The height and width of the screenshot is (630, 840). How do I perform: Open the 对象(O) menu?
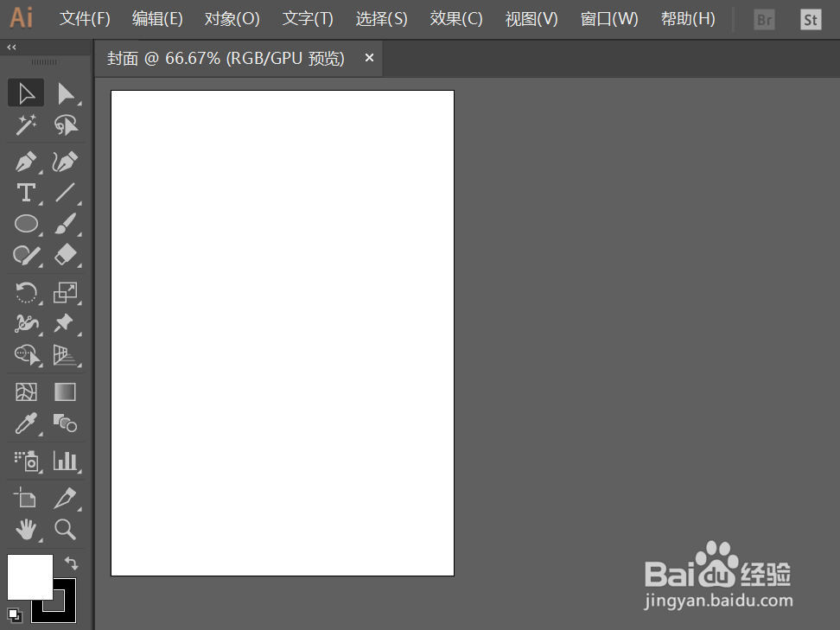tap(232, 19)
